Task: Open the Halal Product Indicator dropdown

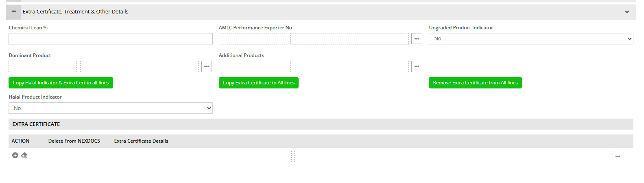Action: pos(111,108)
